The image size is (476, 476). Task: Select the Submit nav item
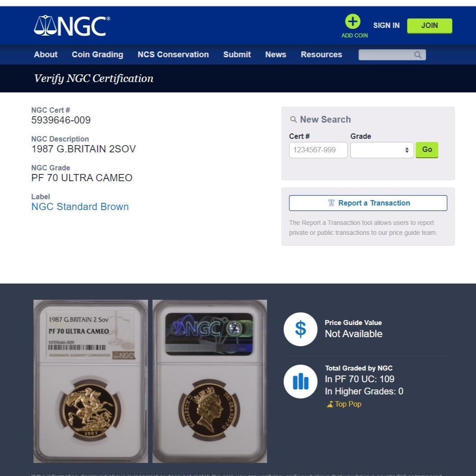tap(237, 55)
